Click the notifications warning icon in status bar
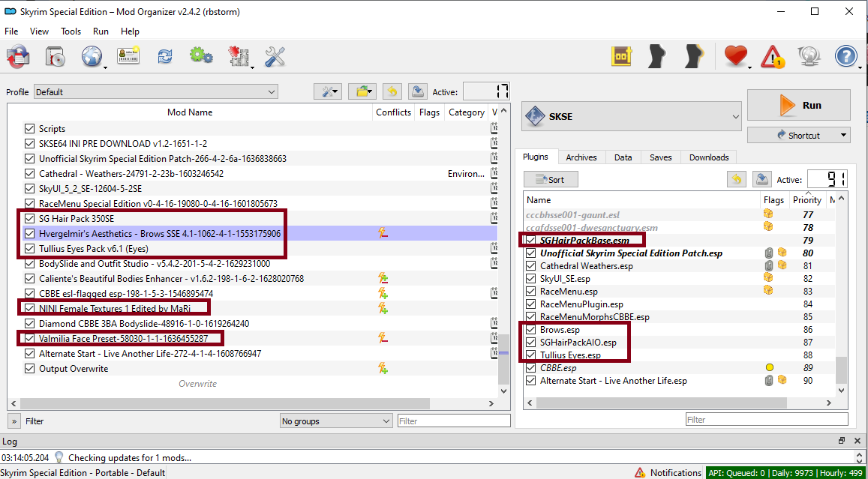 tap(640, 473)
